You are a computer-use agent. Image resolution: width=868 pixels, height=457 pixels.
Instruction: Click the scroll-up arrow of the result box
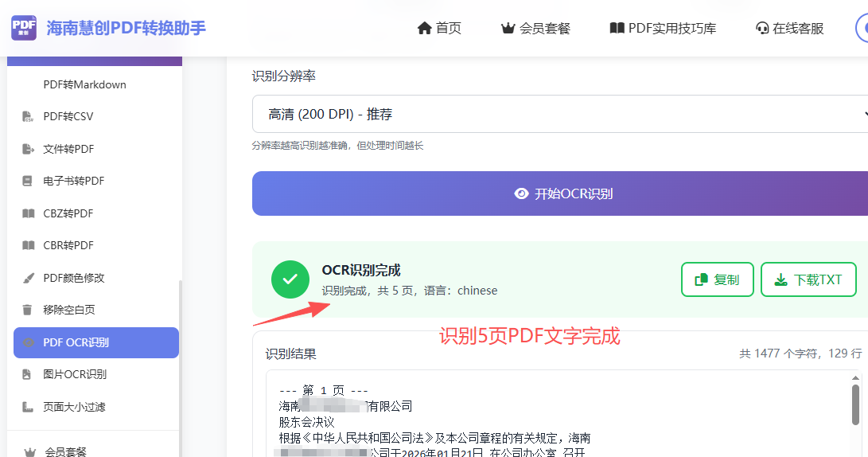click(855, 378)
